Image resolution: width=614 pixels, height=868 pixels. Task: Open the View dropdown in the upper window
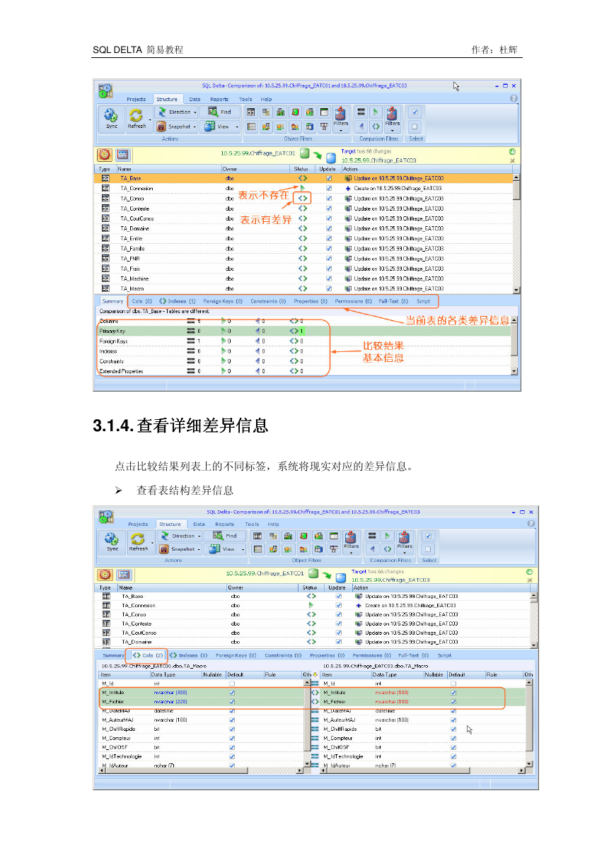tap(219, 127)
